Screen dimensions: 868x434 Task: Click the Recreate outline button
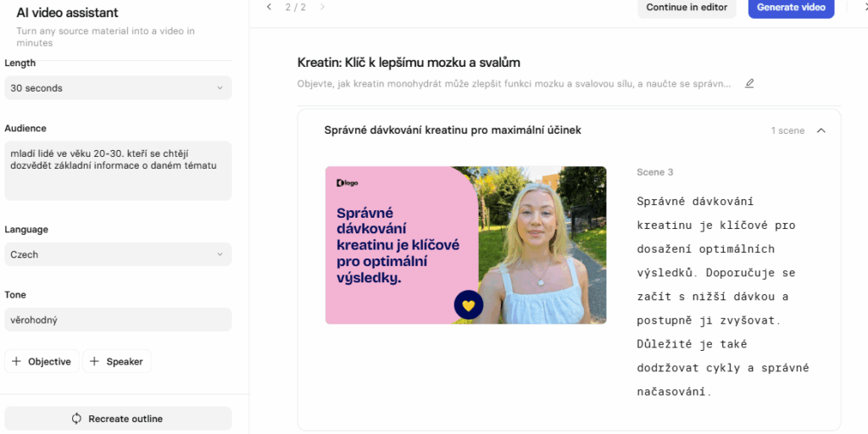(x=118, y=419)
